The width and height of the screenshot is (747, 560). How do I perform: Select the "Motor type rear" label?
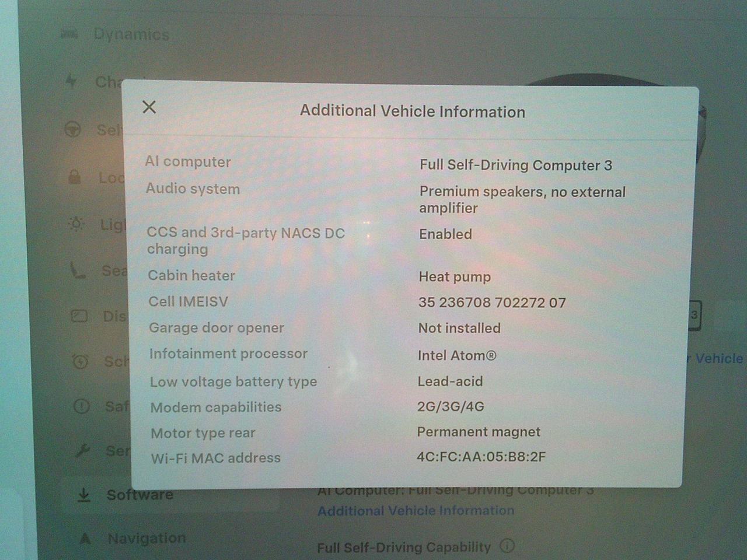pyautogui.click(x=203, y=433)
